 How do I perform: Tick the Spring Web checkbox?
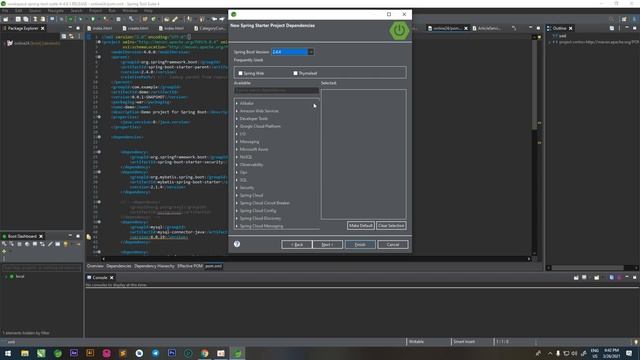coord(240,73)
